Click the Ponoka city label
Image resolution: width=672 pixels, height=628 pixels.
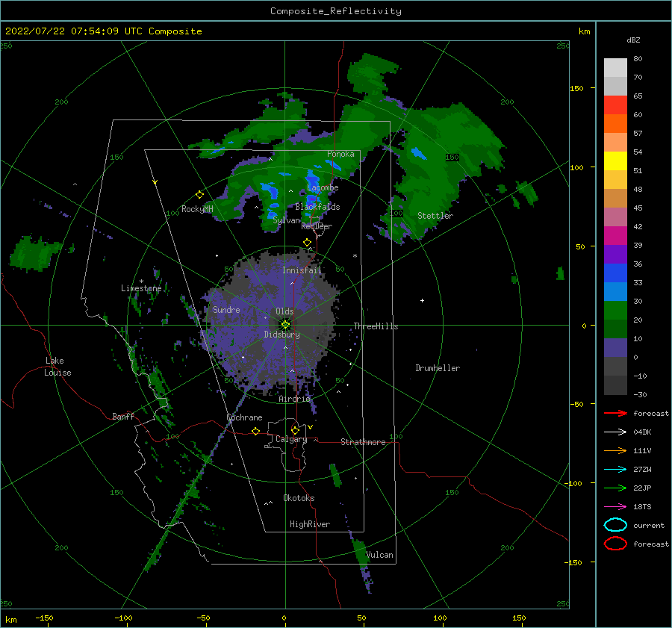[340, 154]
